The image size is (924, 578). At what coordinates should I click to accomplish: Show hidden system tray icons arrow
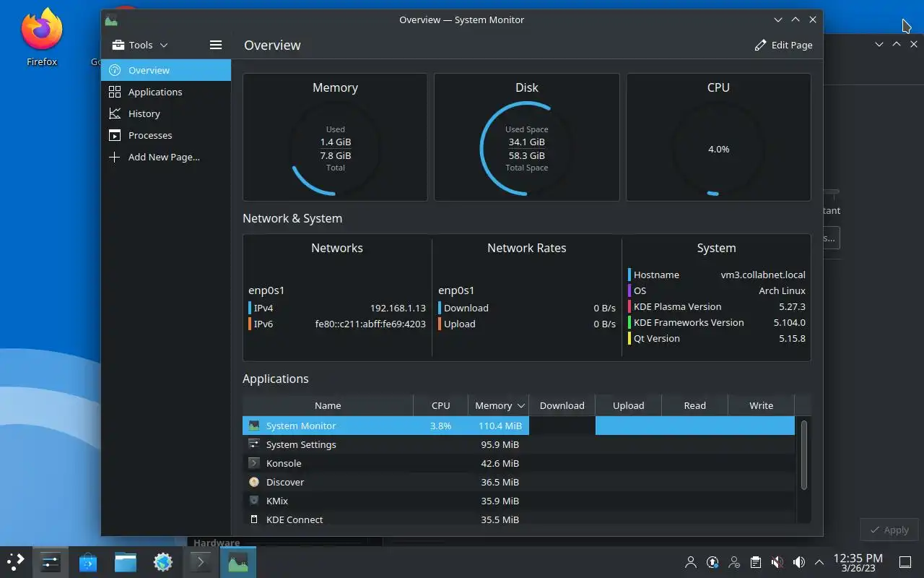819,561
